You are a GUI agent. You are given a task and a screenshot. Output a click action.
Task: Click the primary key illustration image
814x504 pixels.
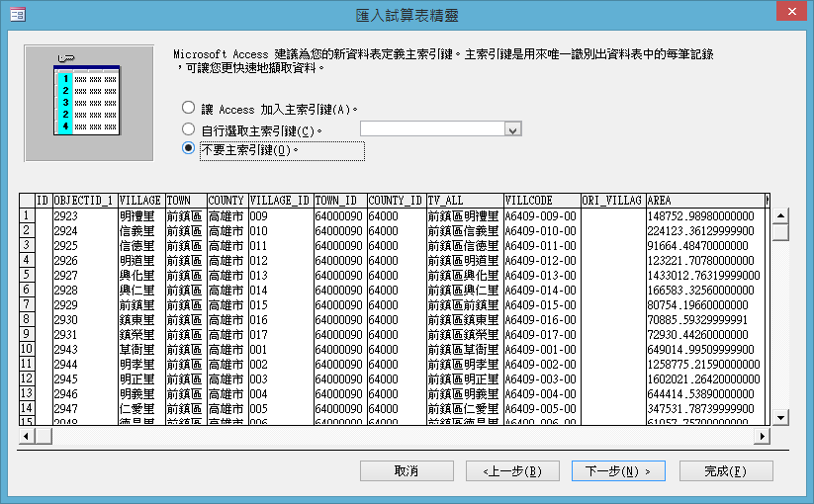(89, 103)
